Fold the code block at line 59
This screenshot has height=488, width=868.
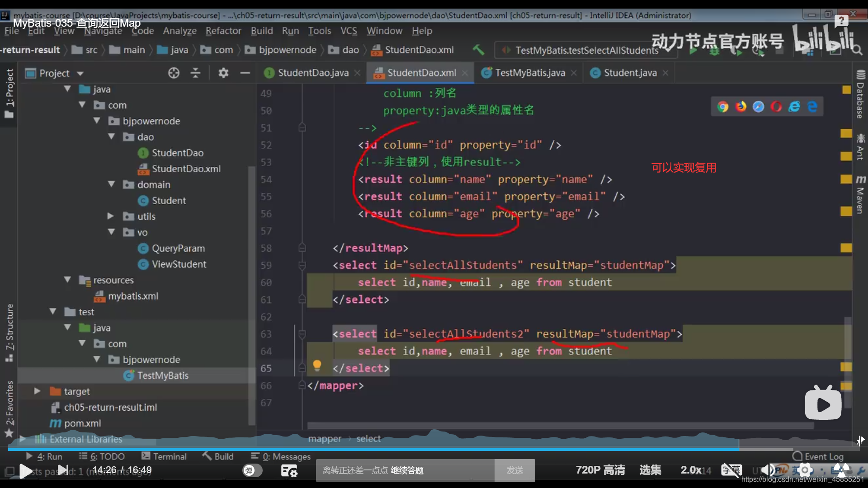tap(302, 265)
